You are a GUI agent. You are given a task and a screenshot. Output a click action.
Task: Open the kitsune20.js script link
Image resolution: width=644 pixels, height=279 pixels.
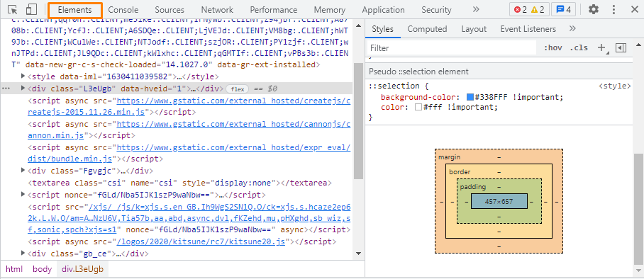201,241
